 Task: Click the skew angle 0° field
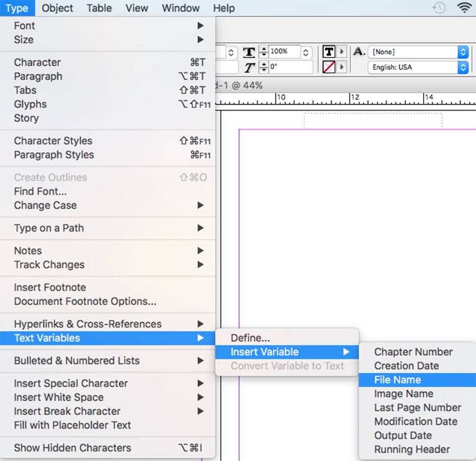[x=290, y=67]
